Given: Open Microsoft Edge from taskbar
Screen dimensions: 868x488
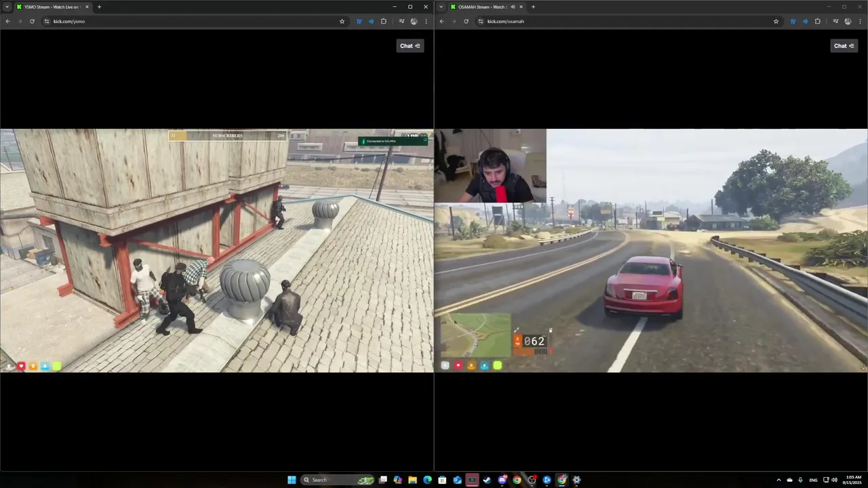Looking at the screenshot, I should pos(427,480).
